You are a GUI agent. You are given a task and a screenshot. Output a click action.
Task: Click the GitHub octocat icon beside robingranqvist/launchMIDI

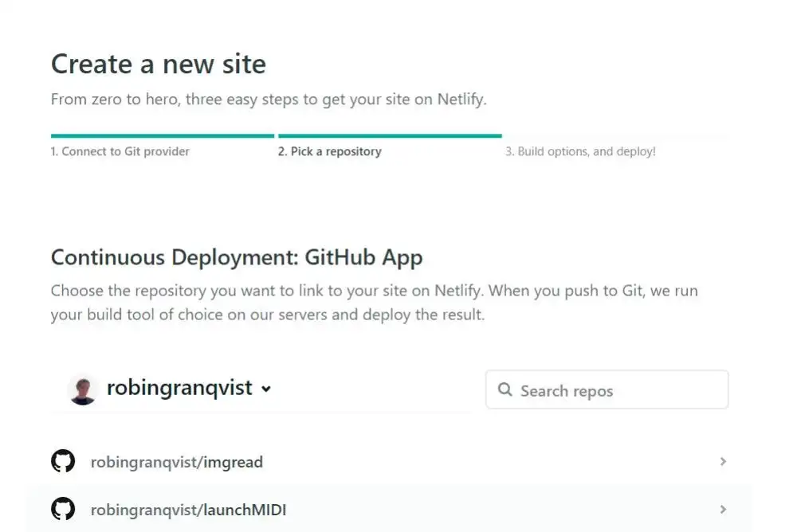pos(63,509)
